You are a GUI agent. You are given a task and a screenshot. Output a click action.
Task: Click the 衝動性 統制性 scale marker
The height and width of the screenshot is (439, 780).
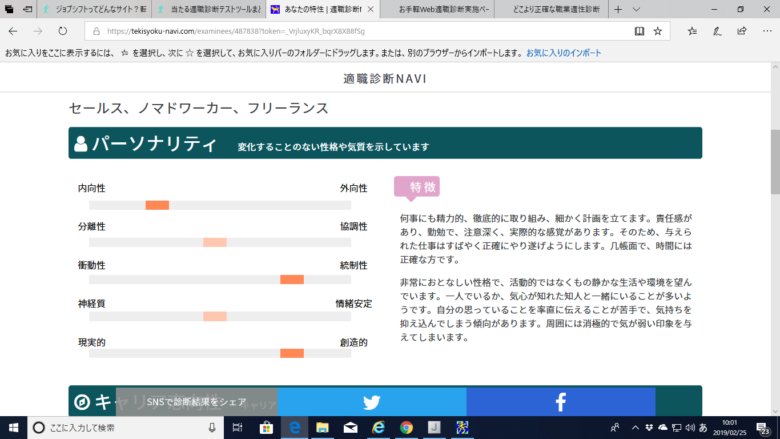coord(292,279)
